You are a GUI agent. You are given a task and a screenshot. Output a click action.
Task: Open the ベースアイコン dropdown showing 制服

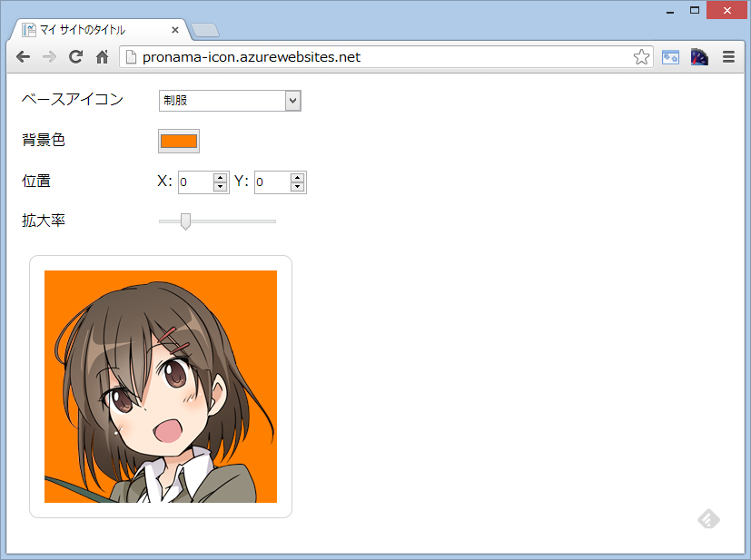(x=229, y=101)
